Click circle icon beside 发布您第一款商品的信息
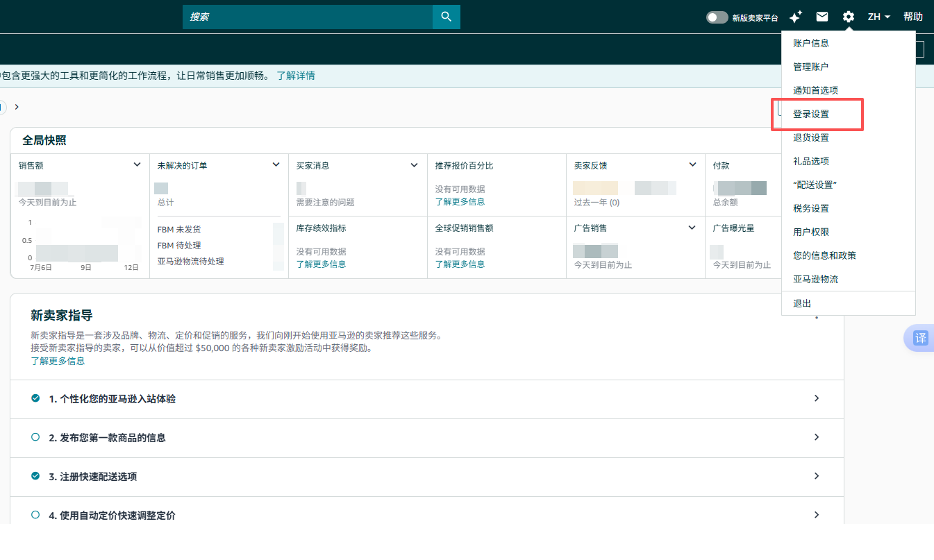 tap(35, 437)
